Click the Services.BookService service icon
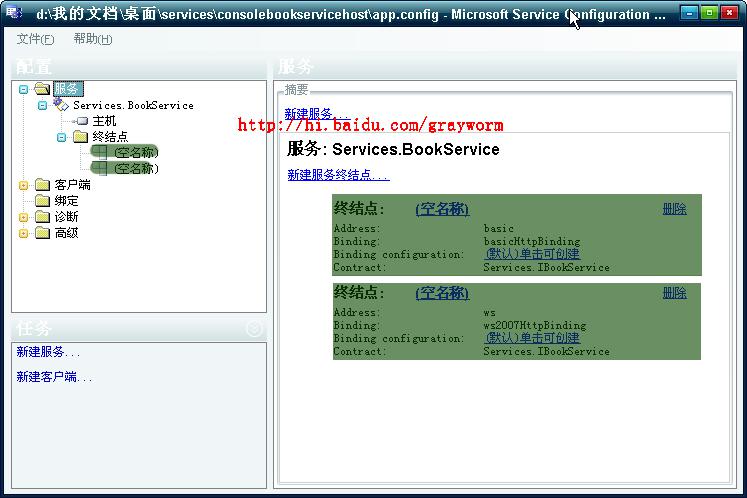Image resolution: width=747 pixels, height=498 pixels. [61, 104]
